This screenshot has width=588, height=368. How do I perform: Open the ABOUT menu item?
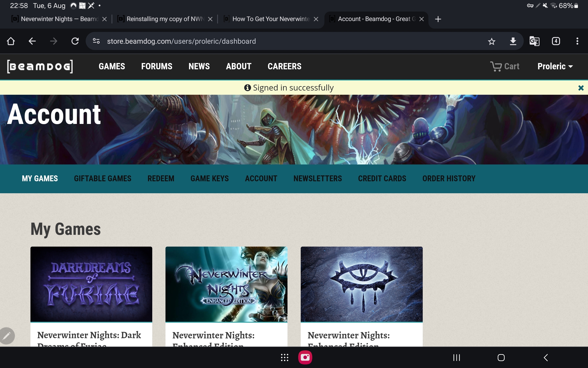tap(239, 66)
